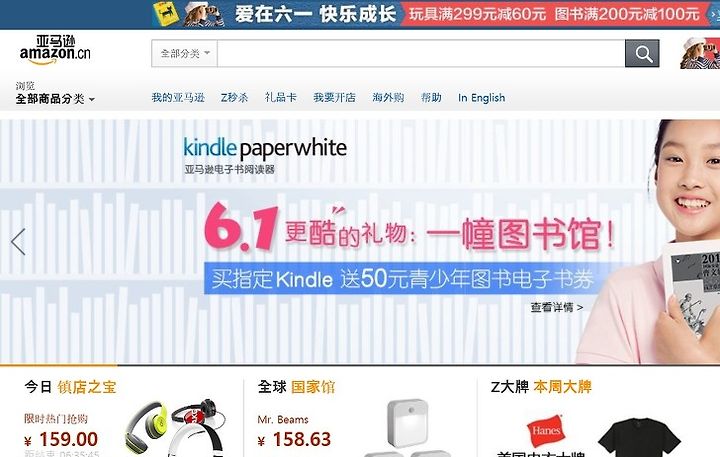The image size is (720, 457).
Task: Switch language with In English link
Action: click(481, 97)
